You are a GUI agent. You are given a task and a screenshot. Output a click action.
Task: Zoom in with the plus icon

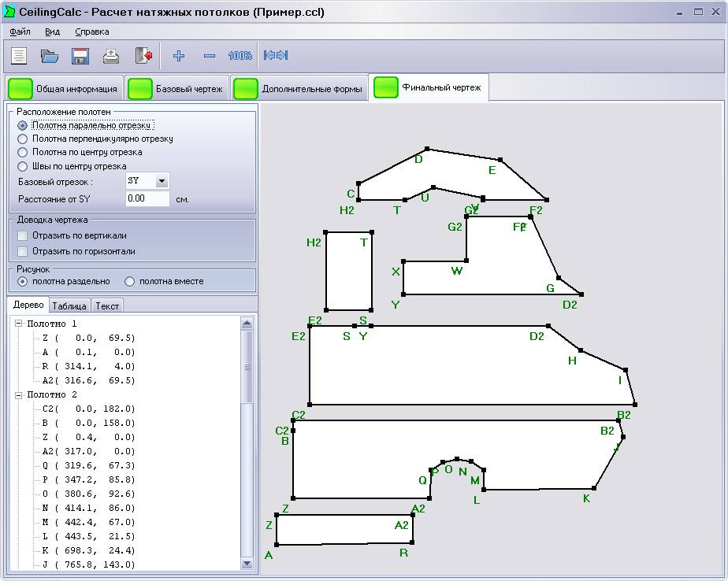pos(179,56)
